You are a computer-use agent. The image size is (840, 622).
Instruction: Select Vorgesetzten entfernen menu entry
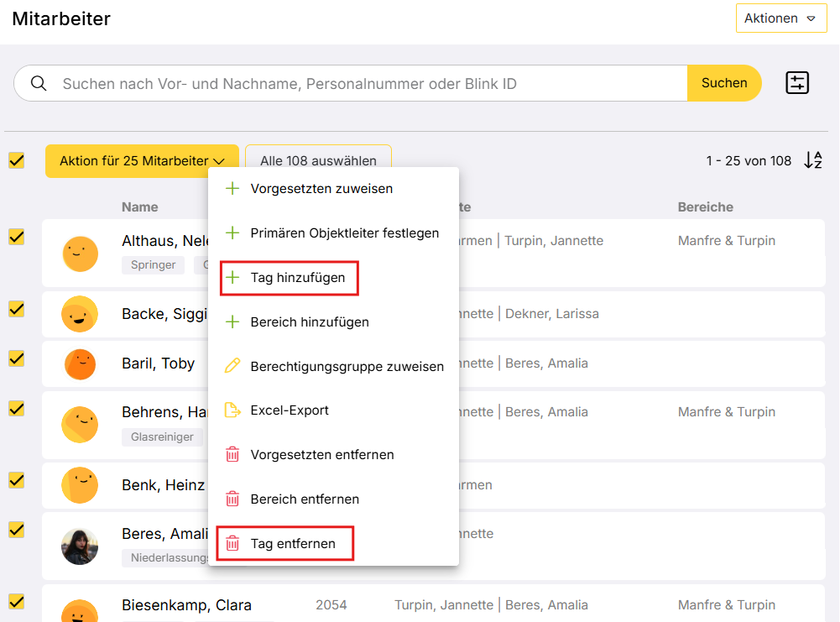321,454
